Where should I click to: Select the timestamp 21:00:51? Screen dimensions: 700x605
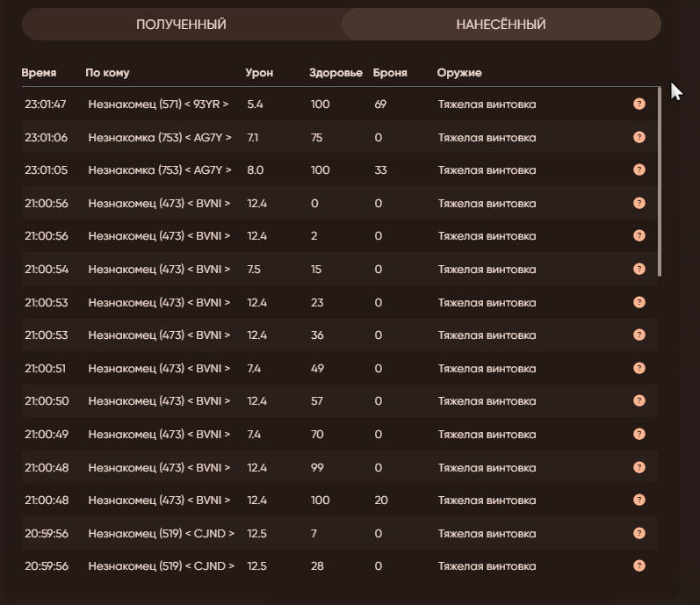(45, 369)
